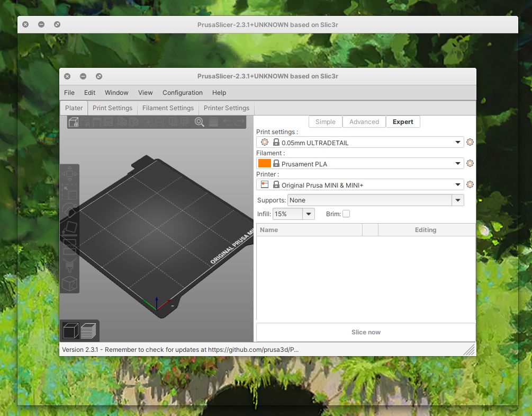Click the orange Prusament PLA filament swatch
This screenshot has width=532, height=416.
point(264,163)
